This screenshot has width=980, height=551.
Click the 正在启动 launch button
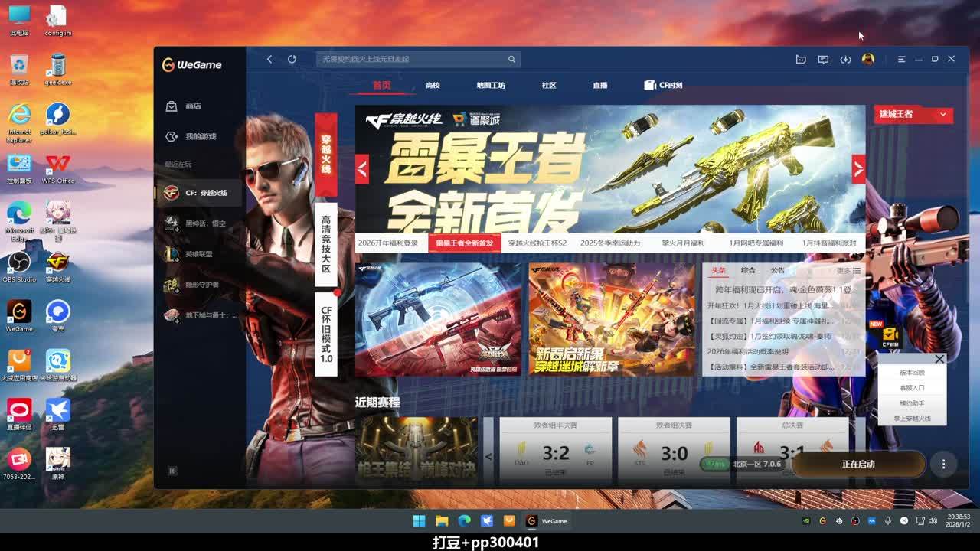pyautogui.click(x=857, y=464)
